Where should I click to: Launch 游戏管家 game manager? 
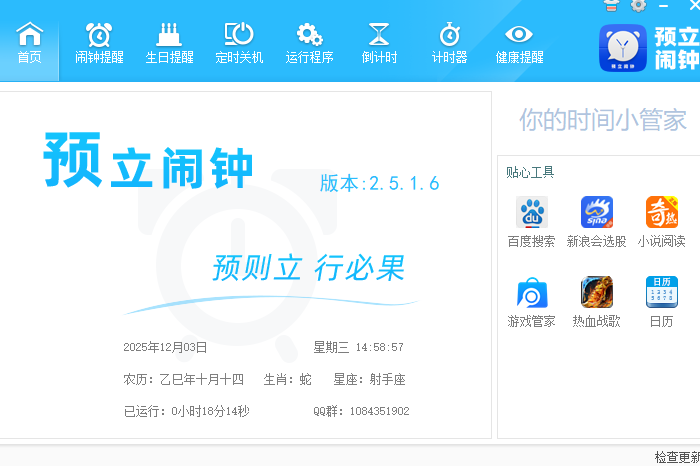click(531, 302)
